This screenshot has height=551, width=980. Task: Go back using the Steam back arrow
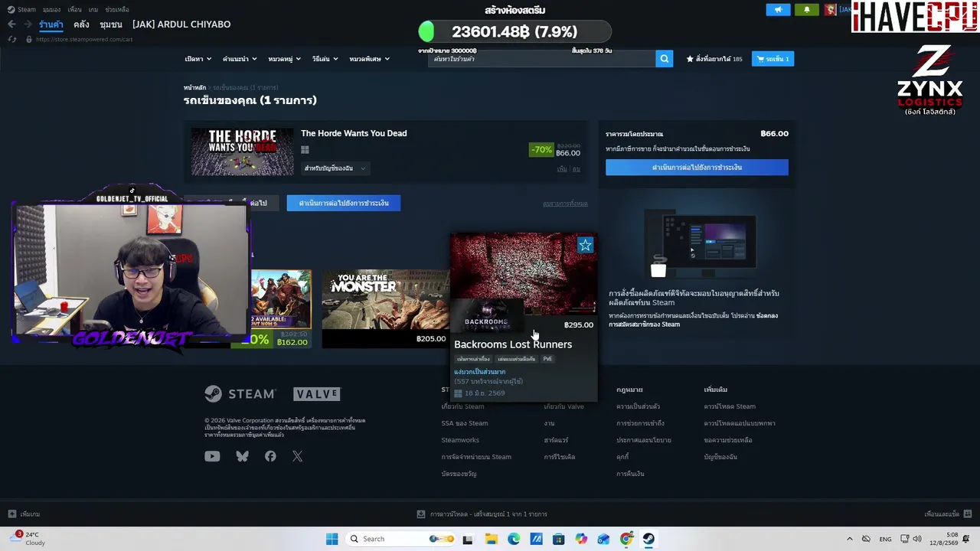click(11, 24)
